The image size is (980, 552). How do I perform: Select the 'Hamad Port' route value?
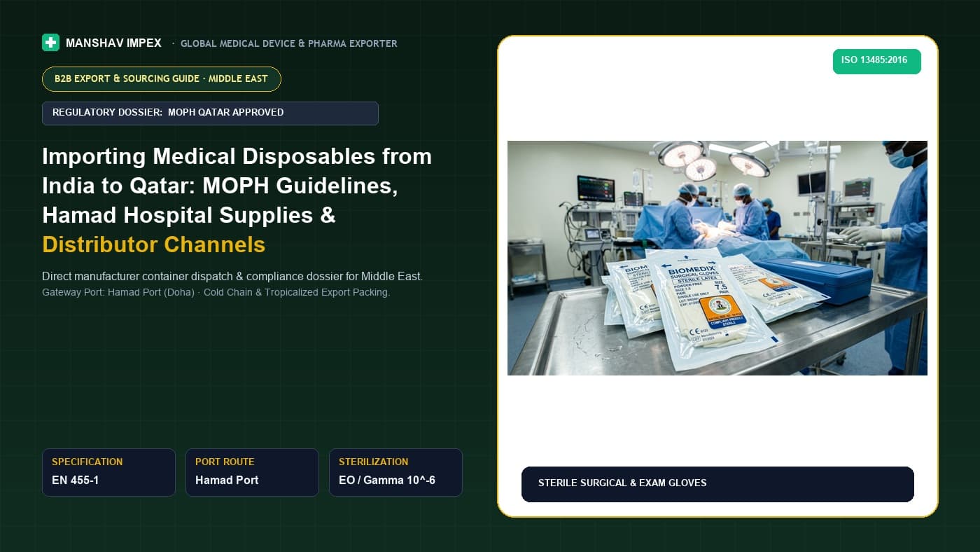coord(227,480)
